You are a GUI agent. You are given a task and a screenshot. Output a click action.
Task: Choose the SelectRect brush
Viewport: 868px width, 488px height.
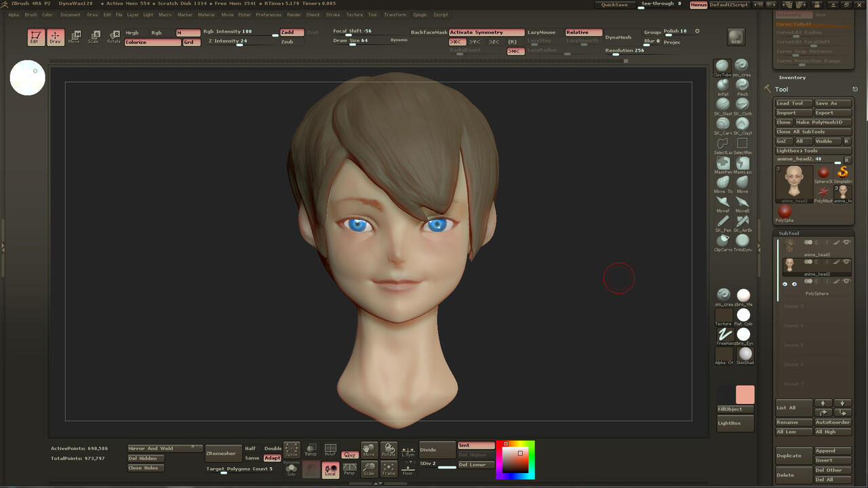[x=743, y=144]
